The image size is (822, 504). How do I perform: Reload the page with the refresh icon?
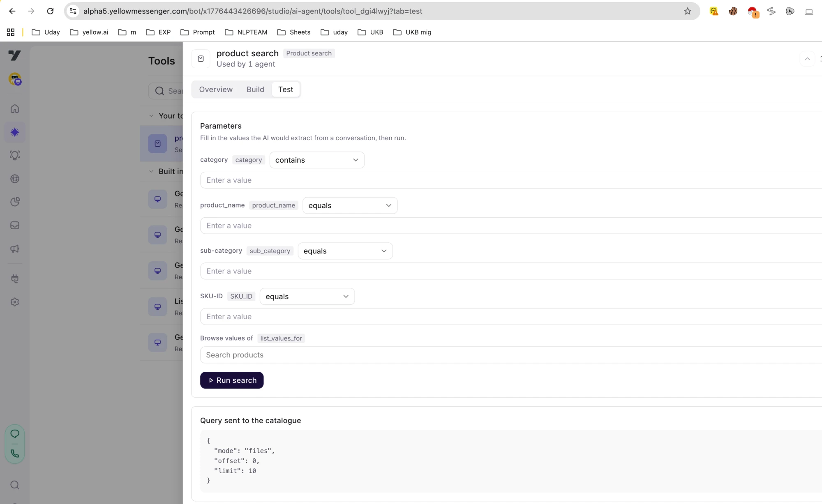50,11
